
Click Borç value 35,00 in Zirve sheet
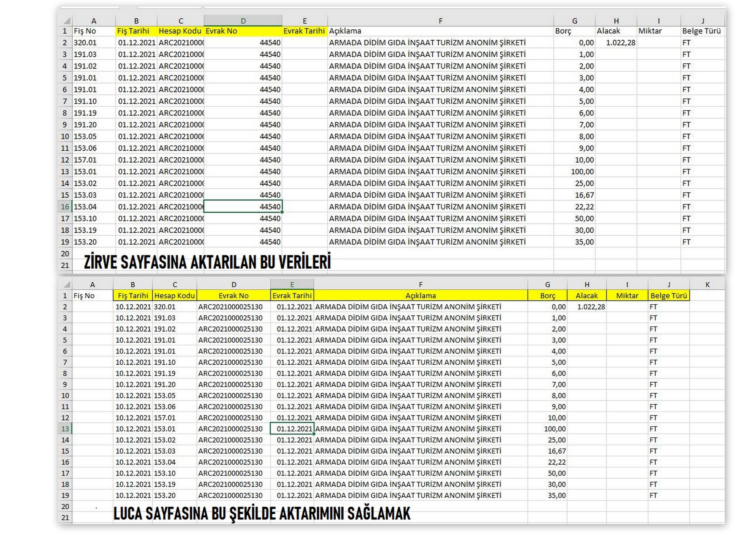pyautogui.click(x=575, y=242)
